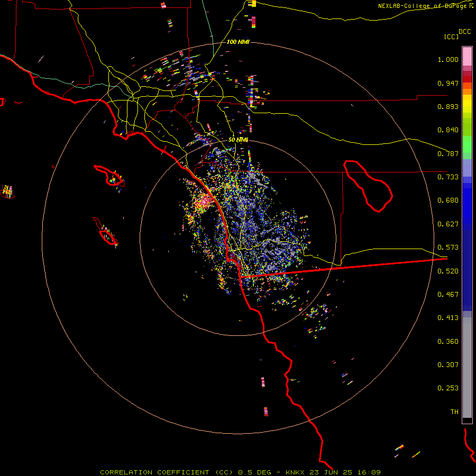Image resolution: width=476 pixels, height=476 pixels.
Task: Select the 0.413 scale value
Action: point(448,318)
